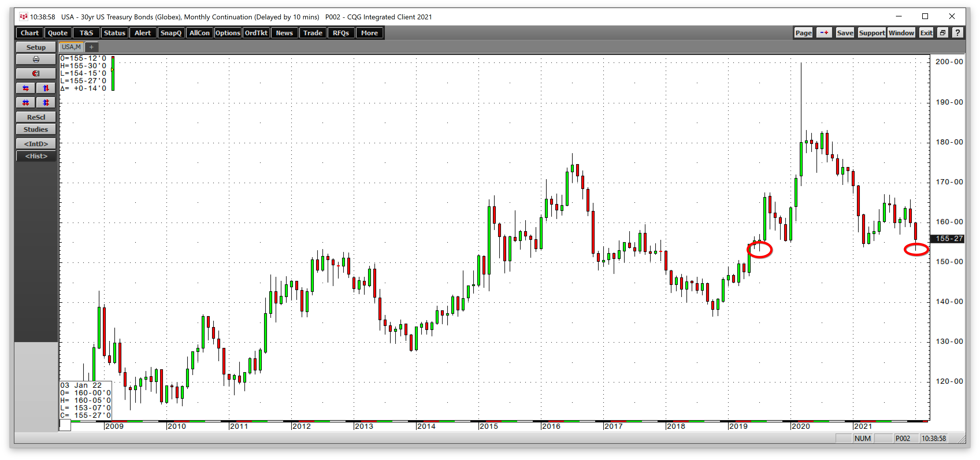Screen dimensions: 980x460
Task: Click the printer icon button
Action: pyautogui.click(x=36, y=59)
